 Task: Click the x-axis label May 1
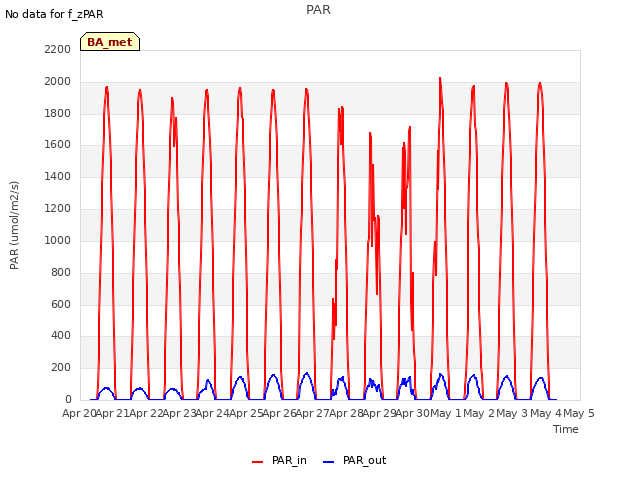click(446, 413)
